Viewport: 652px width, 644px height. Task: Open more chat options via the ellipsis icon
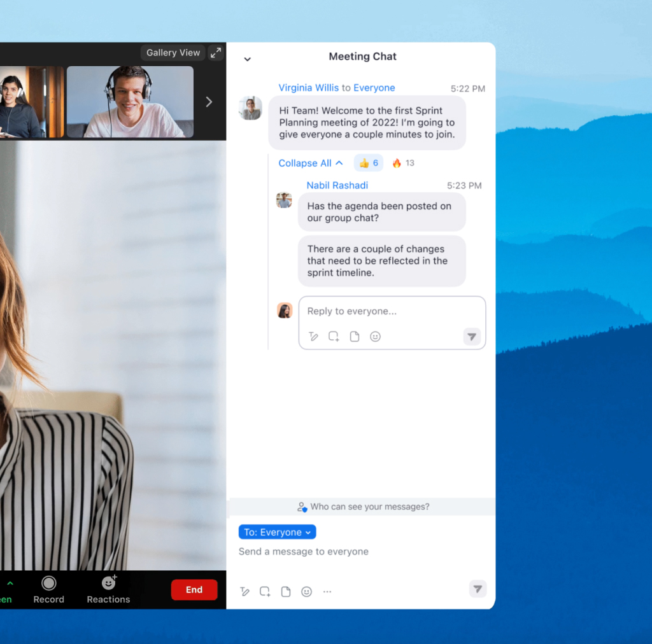pyautogui.click(x=327, y=591)
